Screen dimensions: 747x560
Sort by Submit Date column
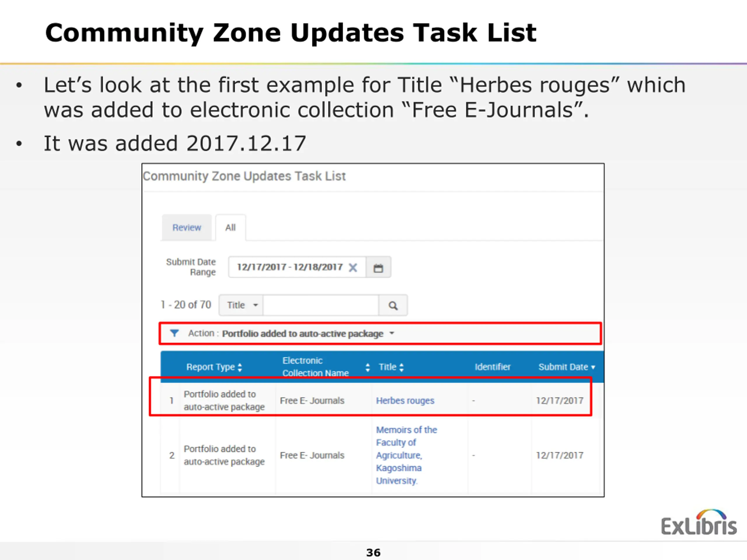(567, 367)
